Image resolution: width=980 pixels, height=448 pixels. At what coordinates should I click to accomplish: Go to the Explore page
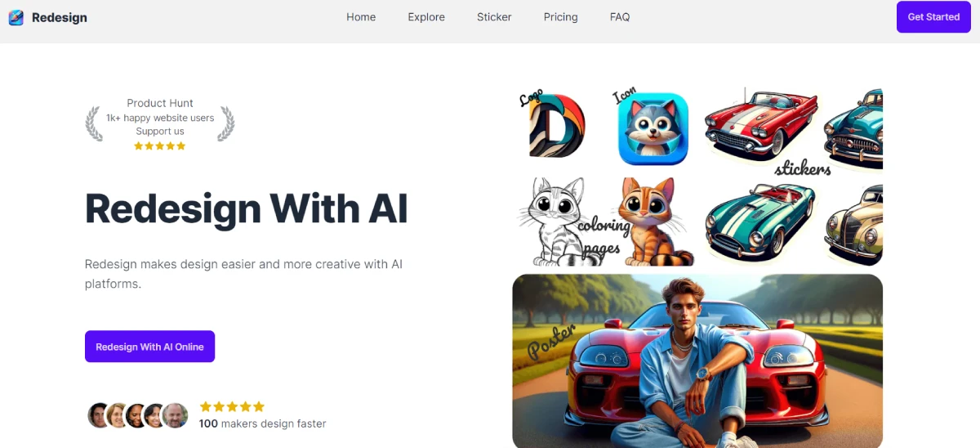(426, 17)
